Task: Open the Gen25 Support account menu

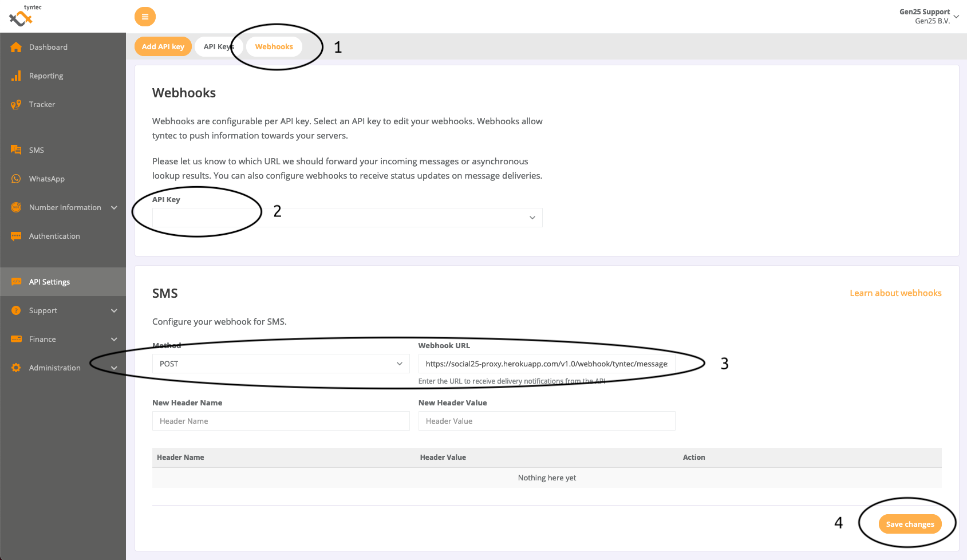Action: (928, 16)
